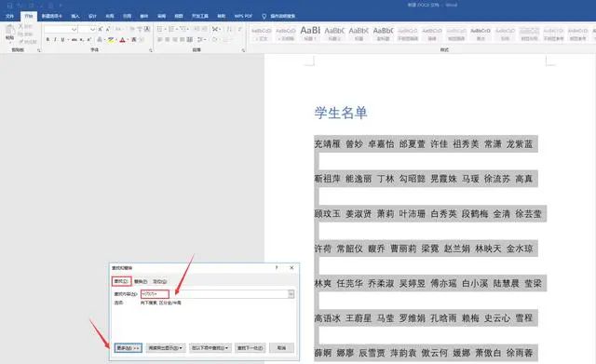Image resolution: width=596 pixels, height=364 pixels.
Task: Click the red font color icon
Action: tap(122, 39)
